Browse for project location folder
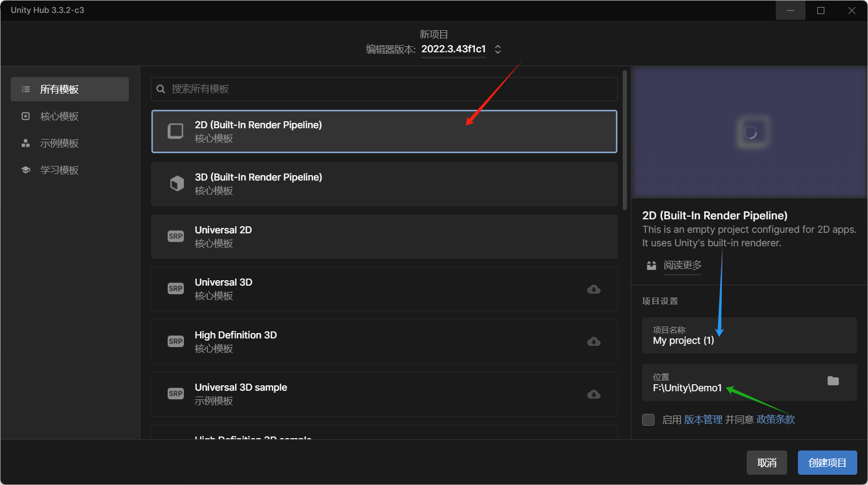868x485 pixels. (x=833, y=381)
